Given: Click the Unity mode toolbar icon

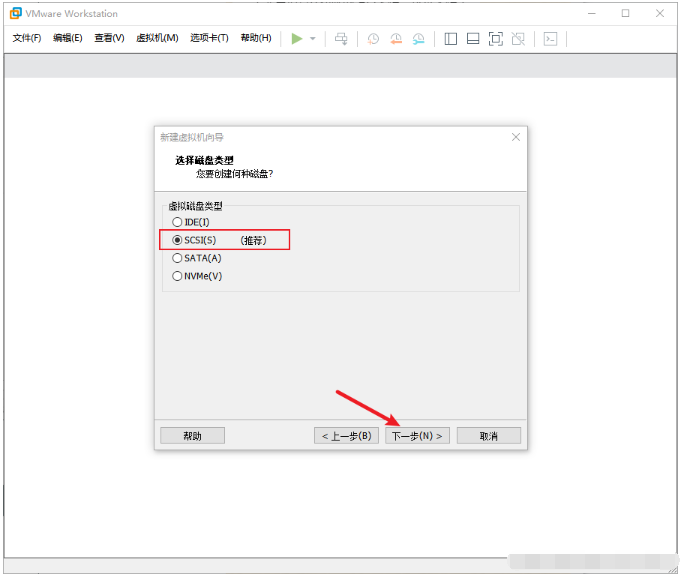Looking at the screenshot, I should tap(518, 38).
